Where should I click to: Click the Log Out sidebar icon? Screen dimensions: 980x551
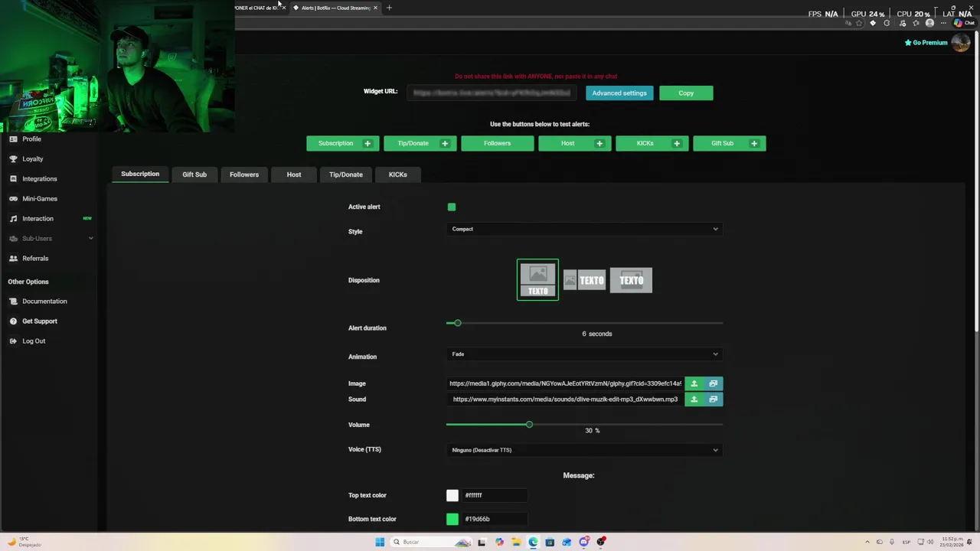tap(13, 341)
